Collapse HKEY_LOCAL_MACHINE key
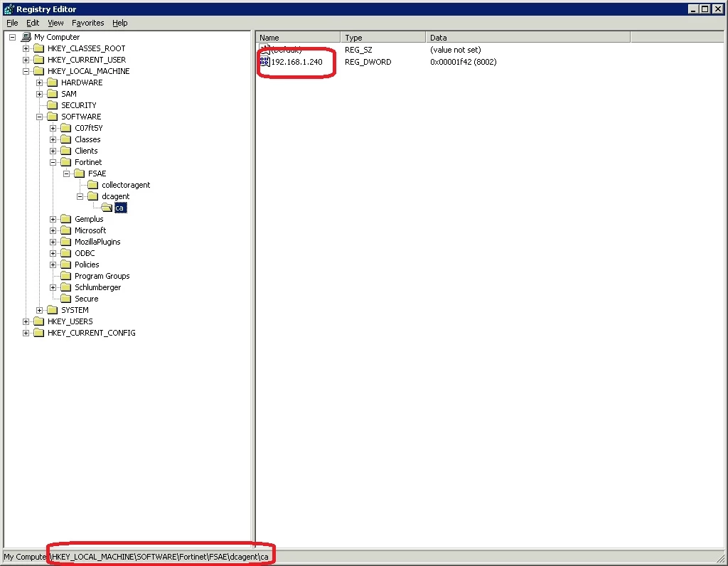The image size is (728, 566). coord(26,71)
